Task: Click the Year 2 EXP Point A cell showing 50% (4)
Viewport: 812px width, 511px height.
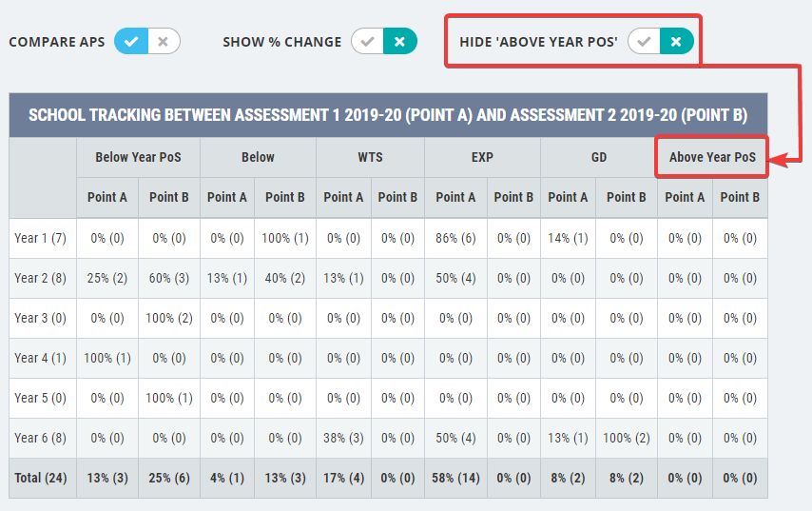Action: tap(455, 278)
